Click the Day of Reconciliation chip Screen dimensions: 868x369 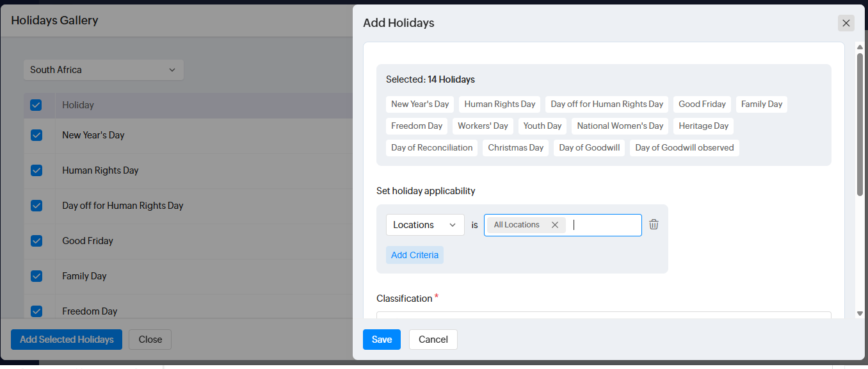(432, 147)
